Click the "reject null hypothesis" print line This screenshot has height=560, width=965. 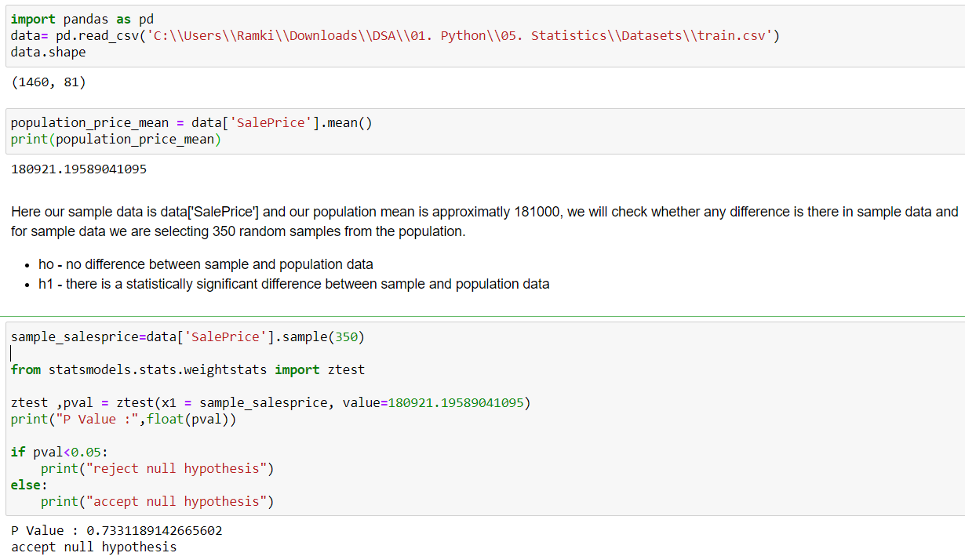157,469
